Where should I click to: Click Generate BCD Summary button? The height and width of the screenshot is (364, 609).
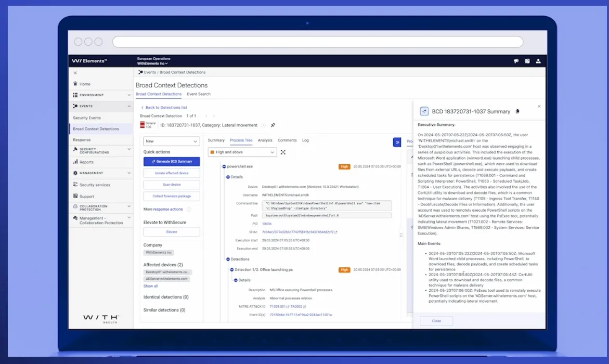click(x=171, y=162)
